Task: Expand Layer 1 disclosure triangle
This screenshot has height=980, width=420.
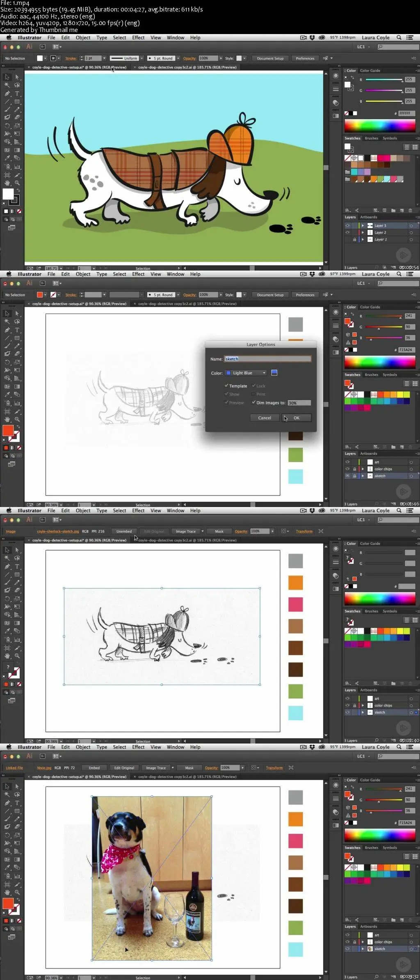Action: coord(363,239)
